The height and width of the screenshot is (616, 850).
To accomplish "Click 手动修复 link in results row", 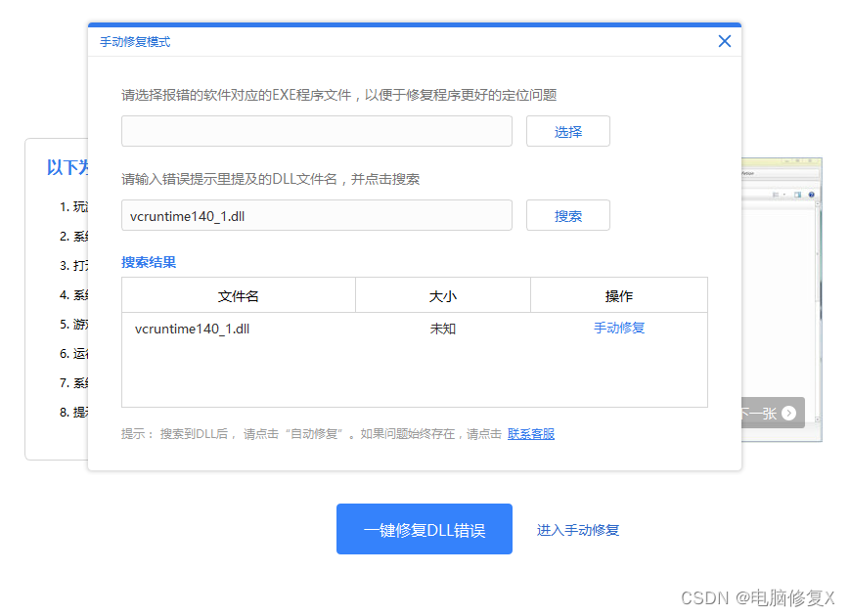I will pos(619,328).
